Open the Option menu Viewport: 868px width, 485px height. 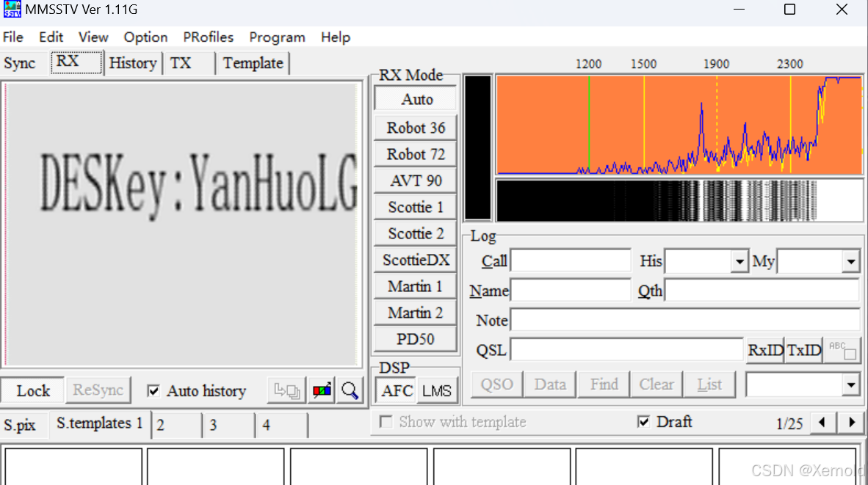tap(145, 37)
